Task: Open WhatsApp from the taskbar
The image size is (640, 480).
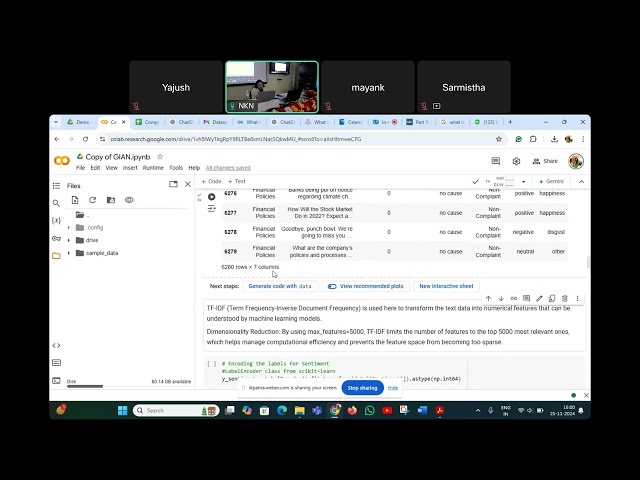Action: coord(370,411)
